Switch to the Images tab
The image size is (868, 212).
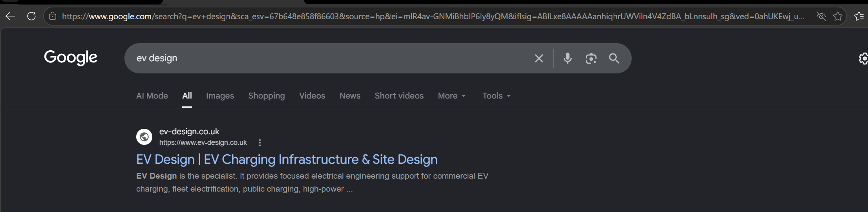coord(220,96)
